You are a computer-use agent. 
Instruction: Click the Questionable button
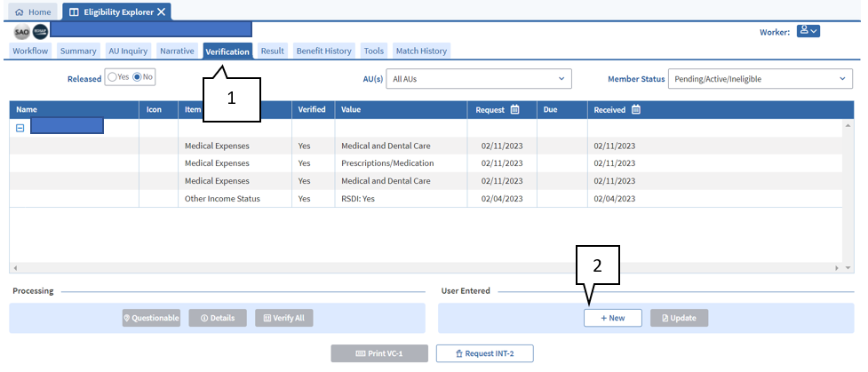151,319
